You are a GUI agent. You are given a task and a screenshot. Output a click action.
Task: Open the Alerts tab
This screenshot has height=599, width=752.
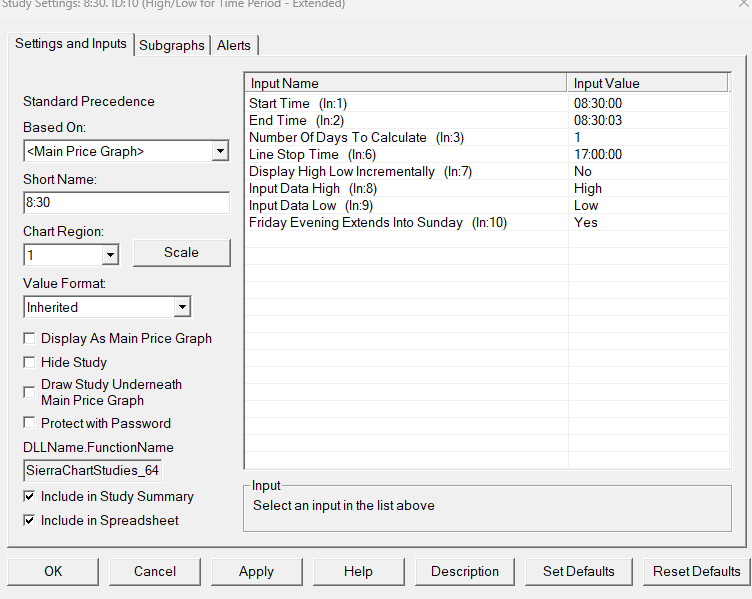point(234,46)
